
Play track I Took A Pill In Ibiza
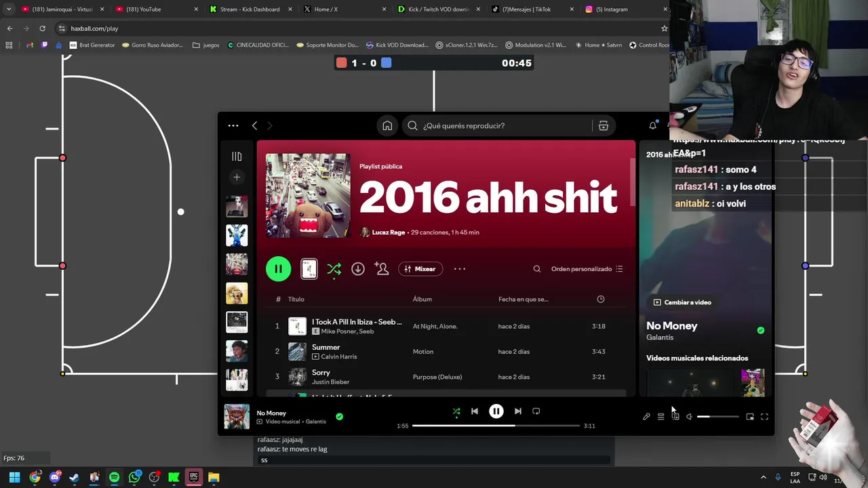pos(357,322)
